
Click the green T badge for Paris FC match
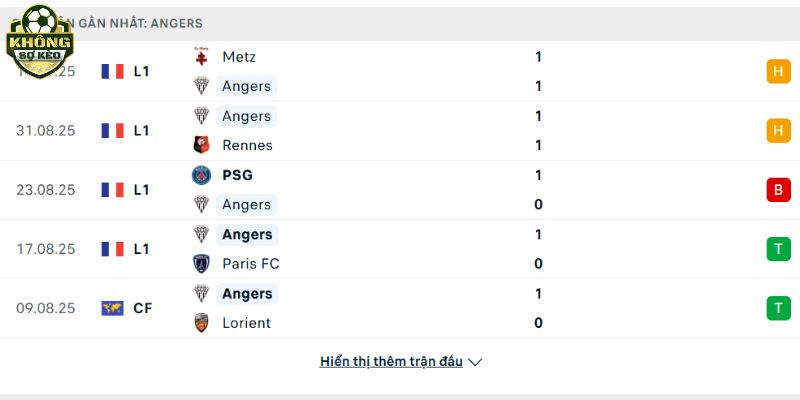point(778,249)
